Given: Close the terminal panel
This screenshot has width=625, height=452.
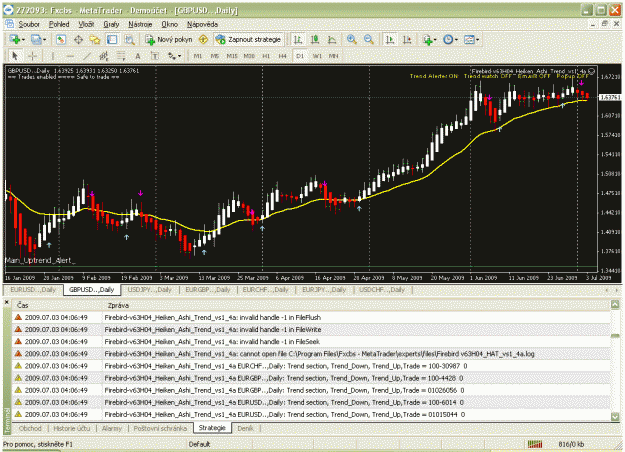Looking at the screenshot, I should (6, 303).
